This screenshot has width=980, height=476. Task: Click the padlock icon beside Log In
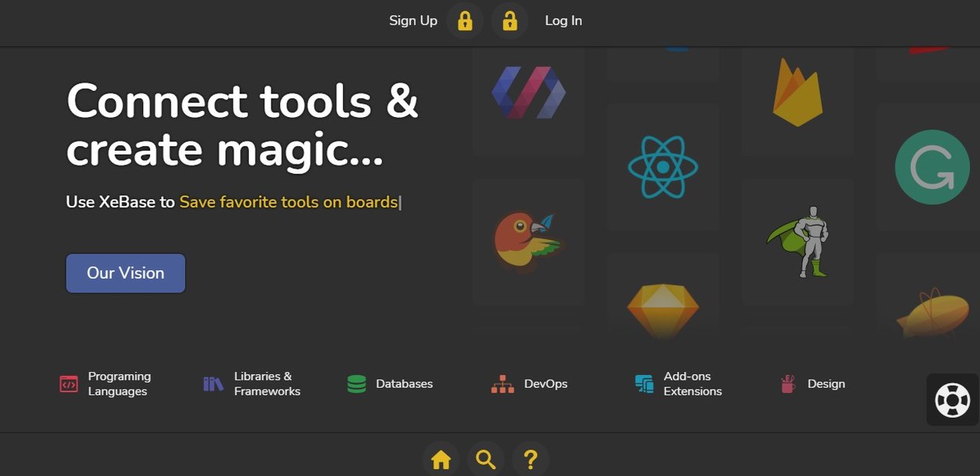tap(510, 21)
